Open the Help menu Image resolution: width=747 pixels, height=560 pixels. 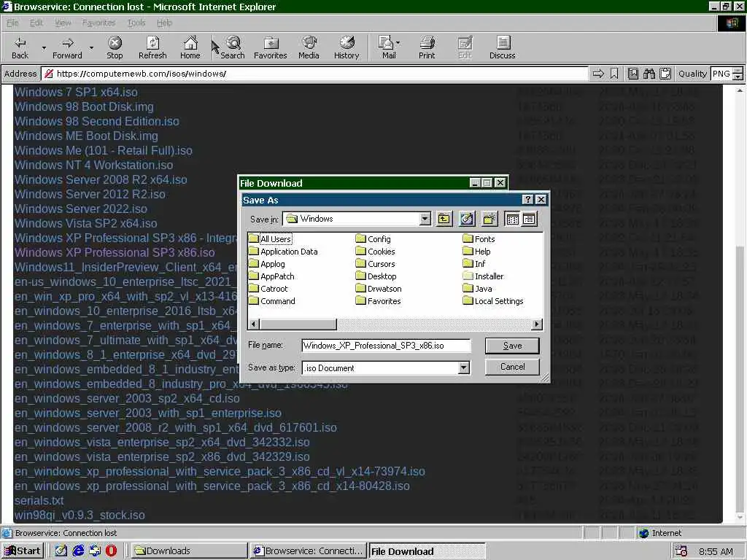point(164,23)
